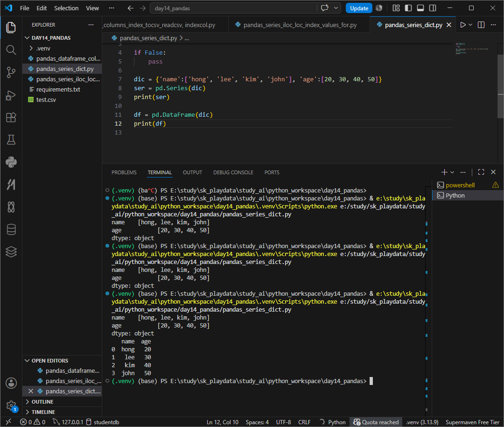504x427 pixels.
Task: Split the editor right
Action: [481, 25]
